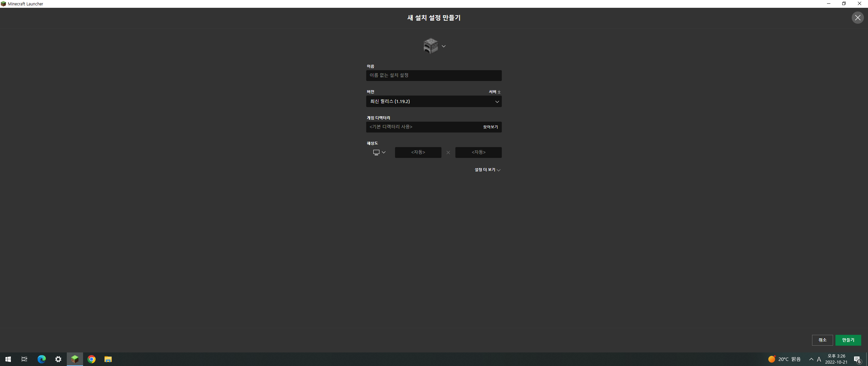Screen dimensions: 868x366
Task: Restore down the Minecraft Launcher window
Action: tap(844, 4)
